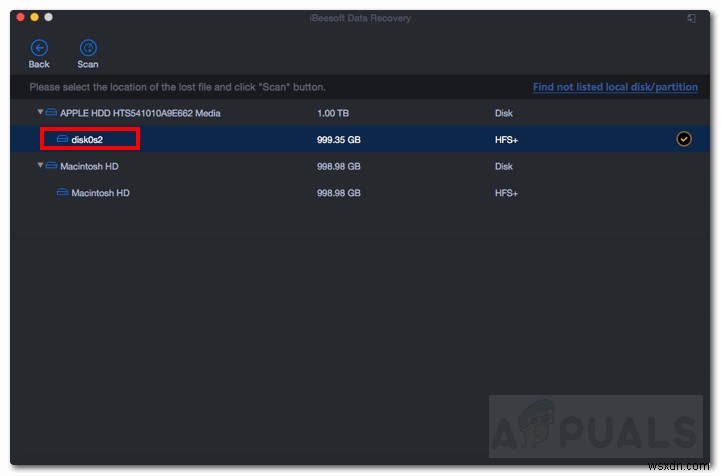Click the APPLE HDD drive icon
The image size is (721, 476).
click(51, 113)
